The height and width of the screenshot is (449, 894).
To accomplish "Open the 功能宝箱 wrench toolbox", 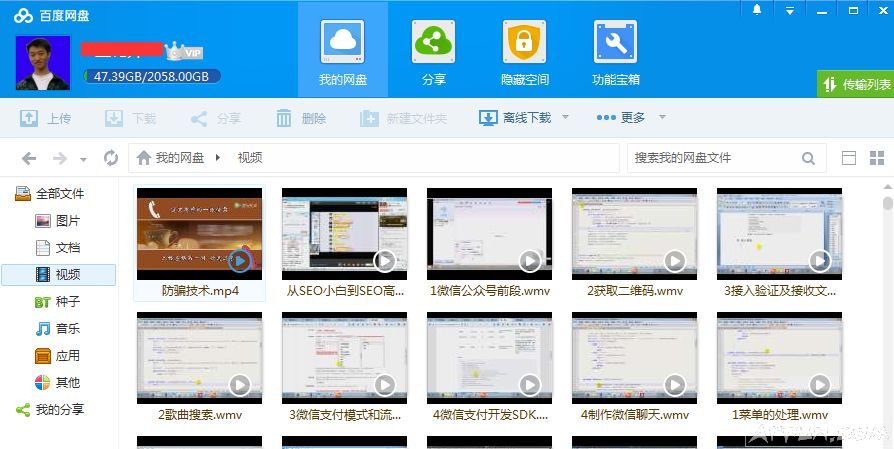I will pos(615,50).
